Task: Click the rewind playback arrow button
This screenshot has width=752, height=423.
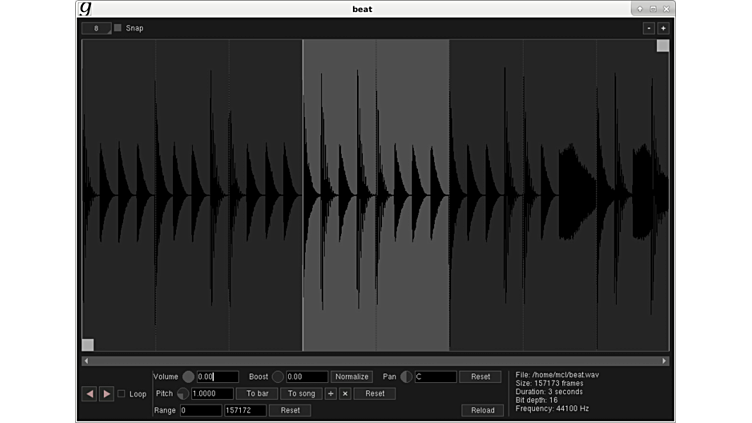Action: 89,394
